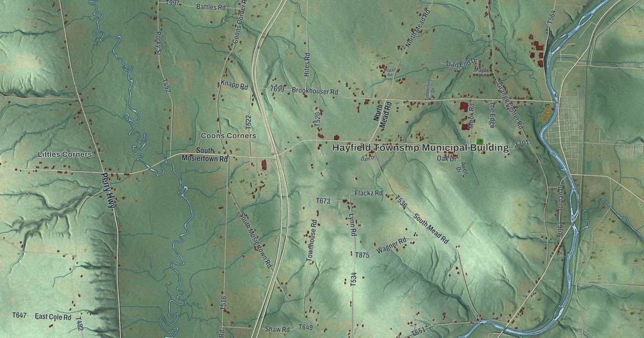Select the Littles Corners place label
This screenshot has width=644, height=338.
coord(65,155)
